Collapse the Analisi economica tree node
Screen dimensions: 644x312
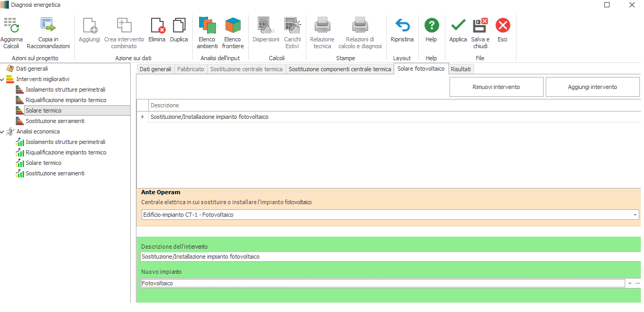pyautogui.click(x=3, y=132)
